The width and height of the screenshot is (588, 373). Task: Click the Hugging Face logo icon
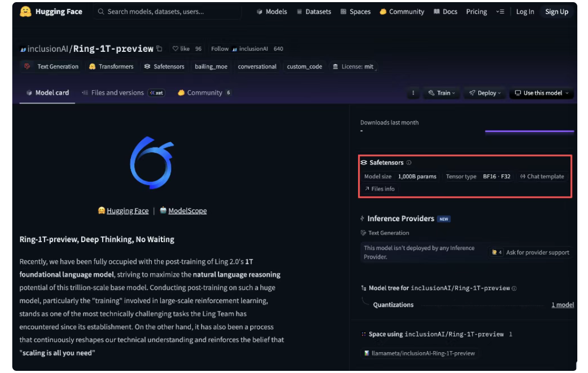coord(26,12)
